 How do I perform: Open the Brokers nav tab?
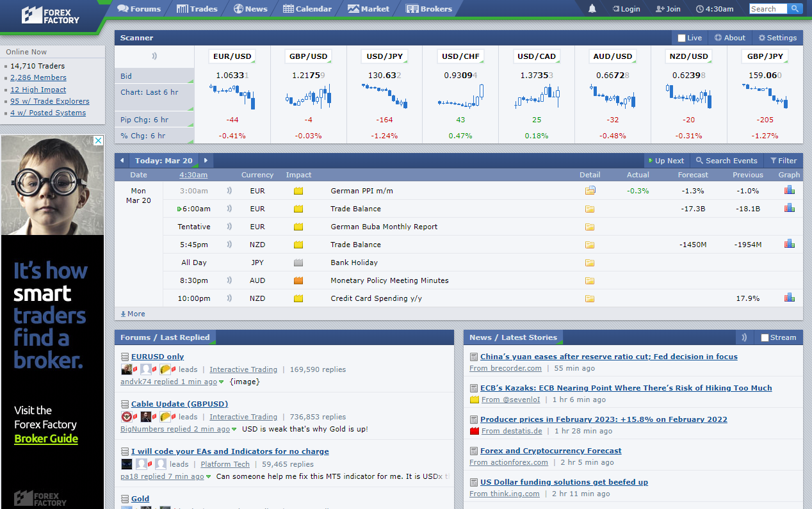[428, 9]
